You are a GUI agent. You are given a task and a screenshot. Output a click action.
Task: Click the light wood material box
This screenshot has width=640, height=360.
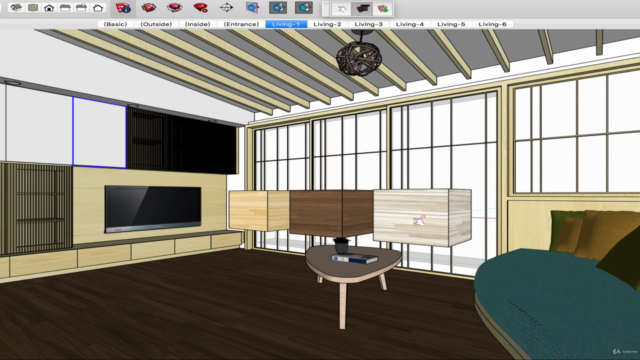[259, 211]
